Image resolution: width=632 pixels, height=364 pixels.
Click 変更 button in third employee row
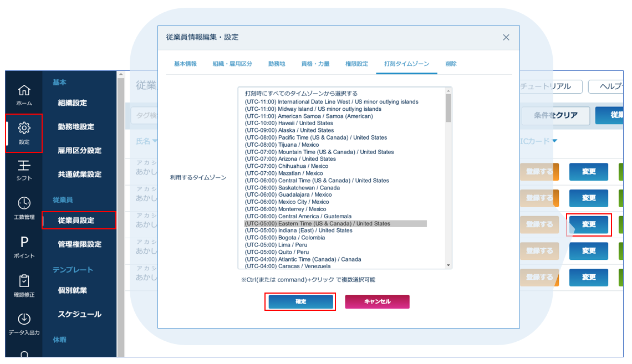pyautogui.click(x=588, y=224)
